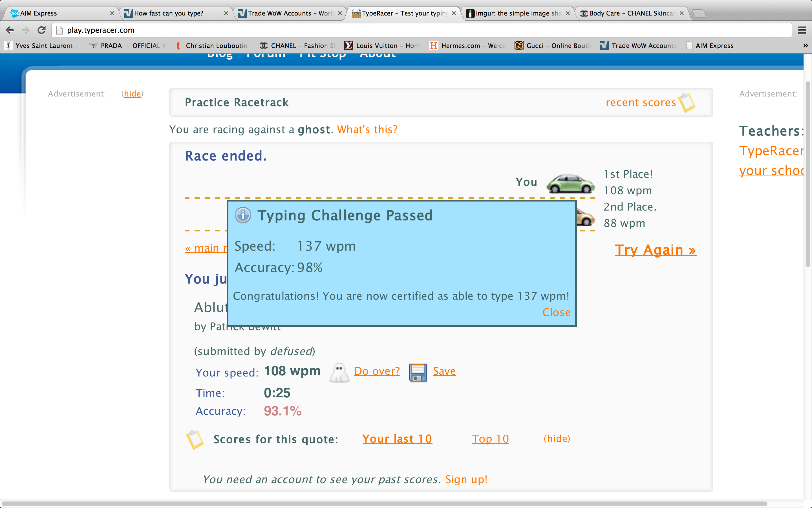The image size is (812, 508).
Task: Click the 0:25 time value
Action: 277,393
